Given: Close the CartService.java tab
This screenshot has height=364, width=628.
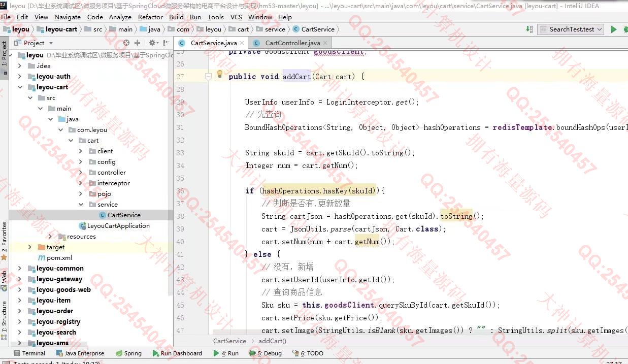Looking at the screenshot, I should coord(242,43).
